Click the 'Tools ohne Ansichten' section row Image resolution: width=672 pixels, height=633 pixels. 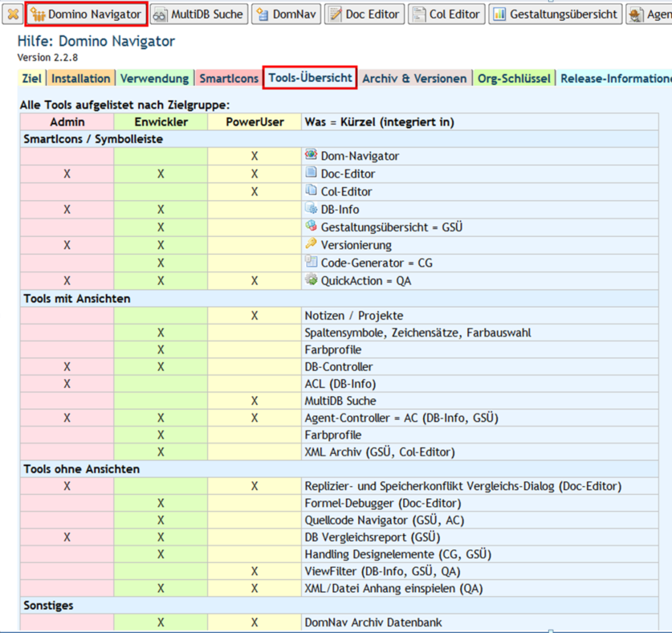coord(340,469)
